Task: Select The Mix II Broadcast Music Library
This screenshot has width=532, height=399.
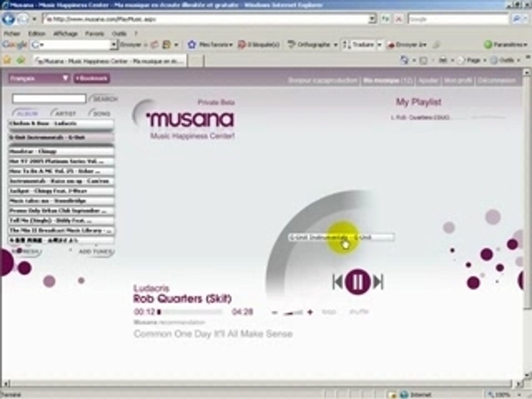Action: point(61,231)
